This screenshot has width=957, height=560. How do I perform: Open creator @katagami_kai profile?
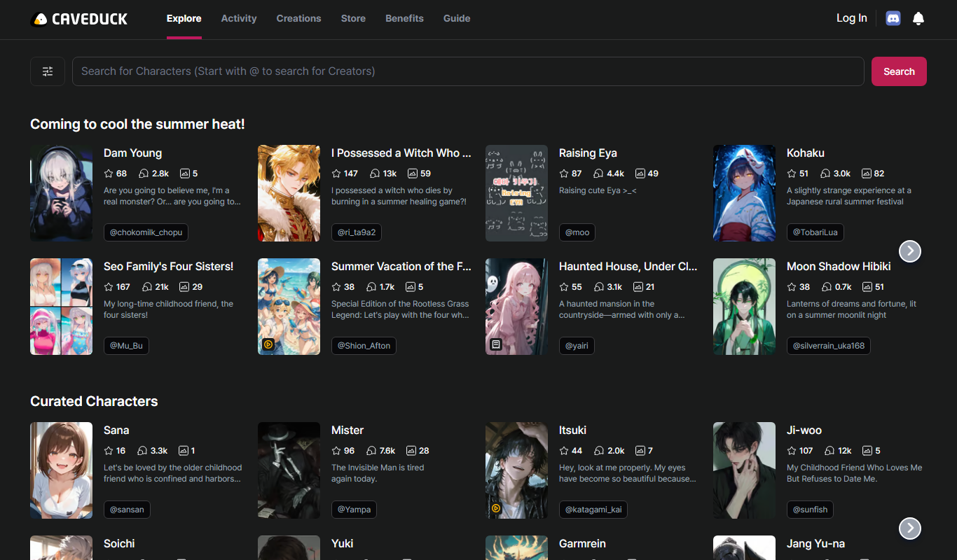click(x=593, y=510)
